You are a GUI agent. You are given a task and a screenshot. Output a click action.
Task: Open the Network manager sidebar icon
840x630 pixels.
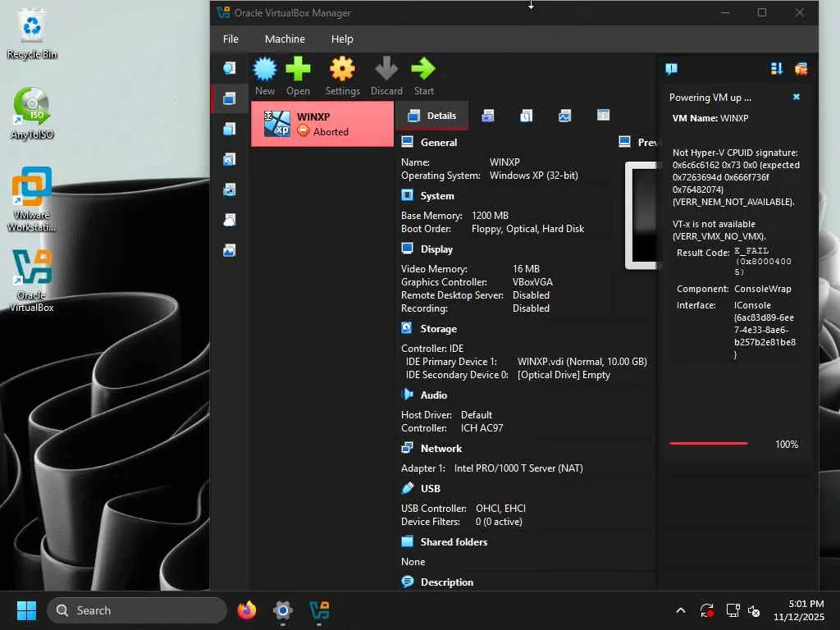click(x=230, y=189)
